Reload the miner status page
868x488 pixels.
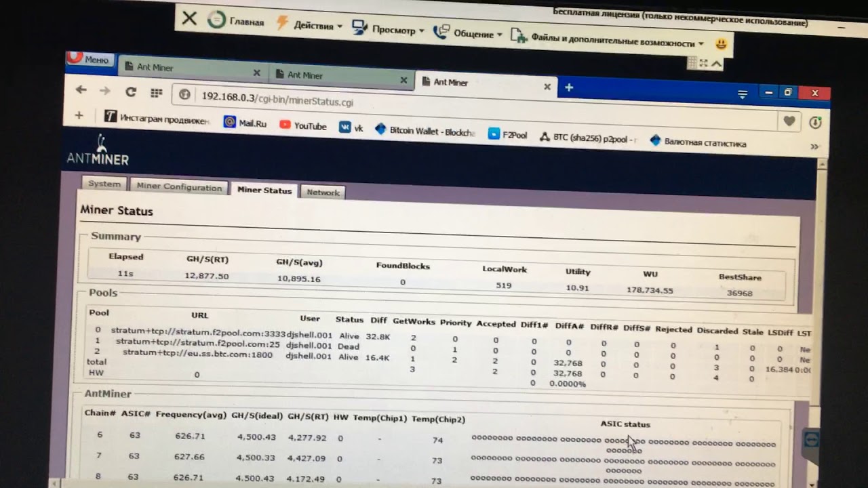coord(131,91)
